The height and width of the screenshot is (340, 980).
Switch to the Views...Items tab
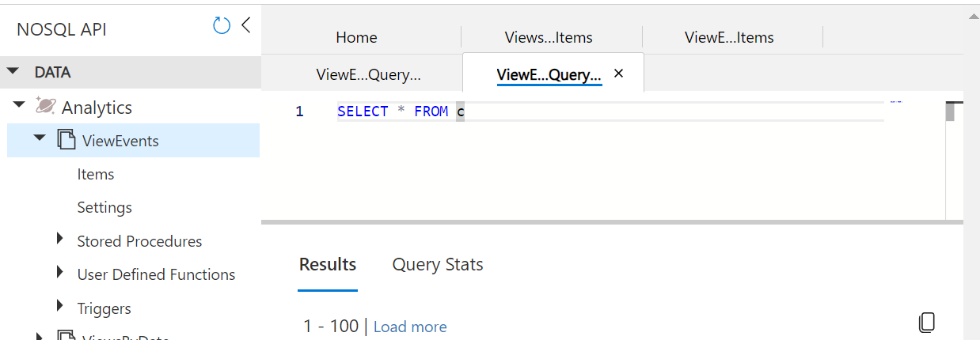tap(549, 37)
